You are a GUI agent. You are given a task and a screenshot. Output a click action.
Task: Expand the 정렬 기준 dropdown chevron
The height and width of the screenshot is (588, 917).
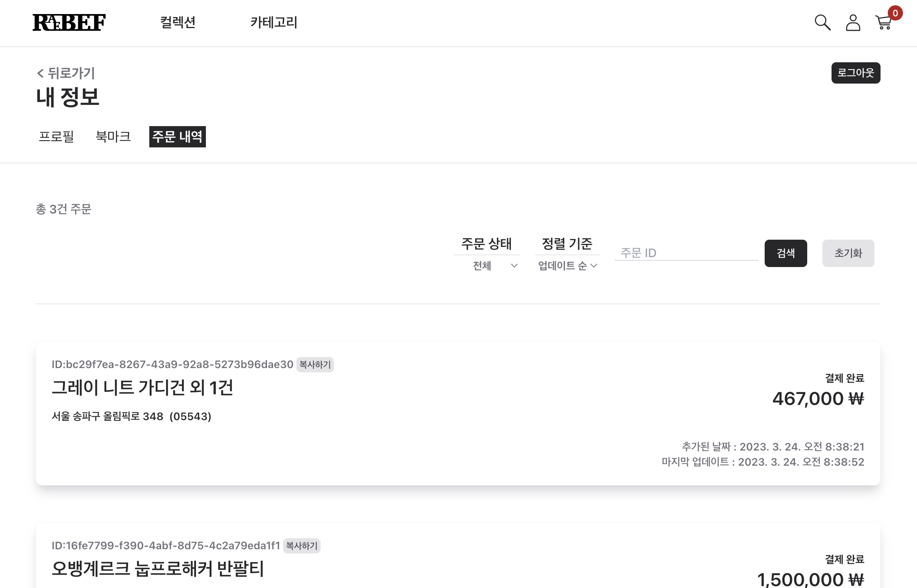593,266
